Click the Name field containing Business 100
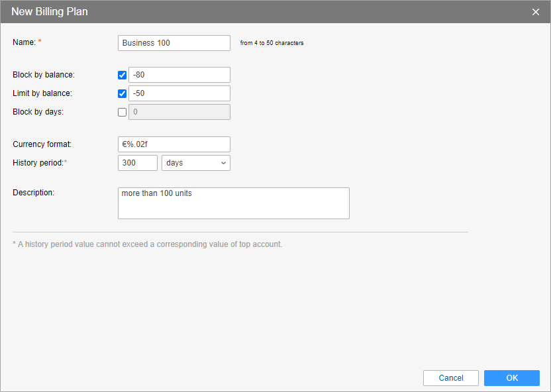Screen dimensions: 551x392 point(174,43)
